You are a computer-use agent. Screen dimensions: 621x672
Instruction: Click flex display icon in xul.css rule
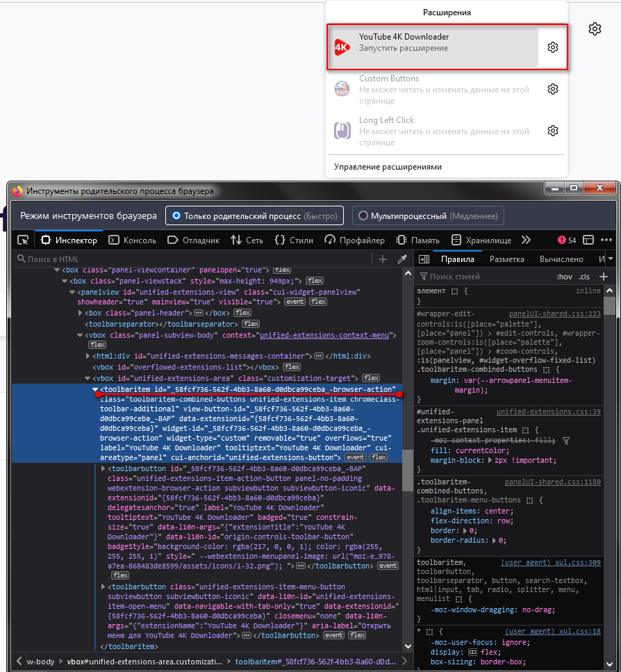pyautogui.click(x=472, y=653)
